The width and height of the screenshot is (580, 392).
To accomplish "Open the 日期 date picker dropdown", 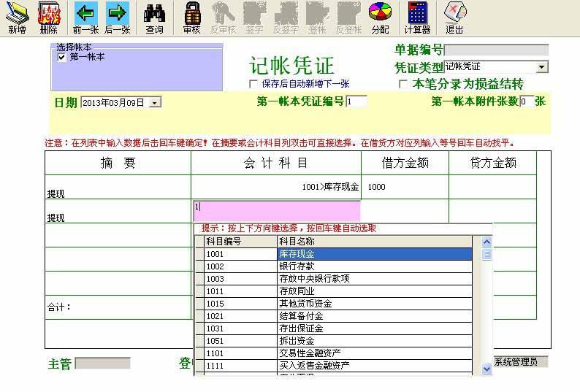I will point(154,103).
